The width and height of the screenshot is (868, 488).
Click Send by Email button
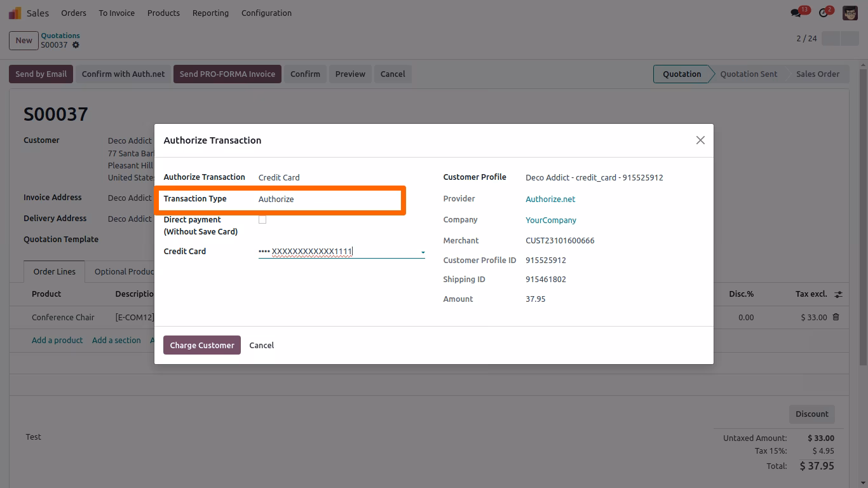point(41,74)
